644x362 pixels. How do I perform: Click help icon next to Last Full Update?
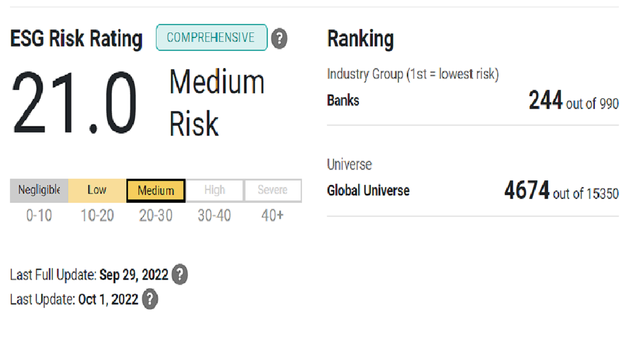[x=180, y=275]
